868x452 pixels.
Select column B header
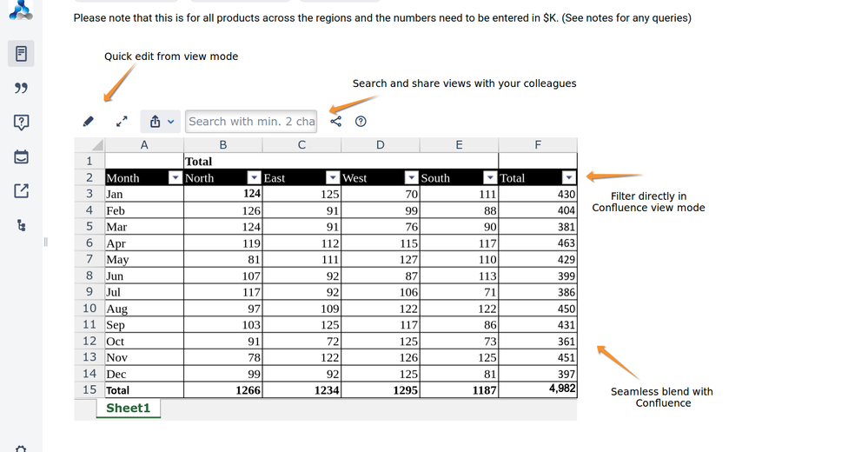click(x=222, y=145)
